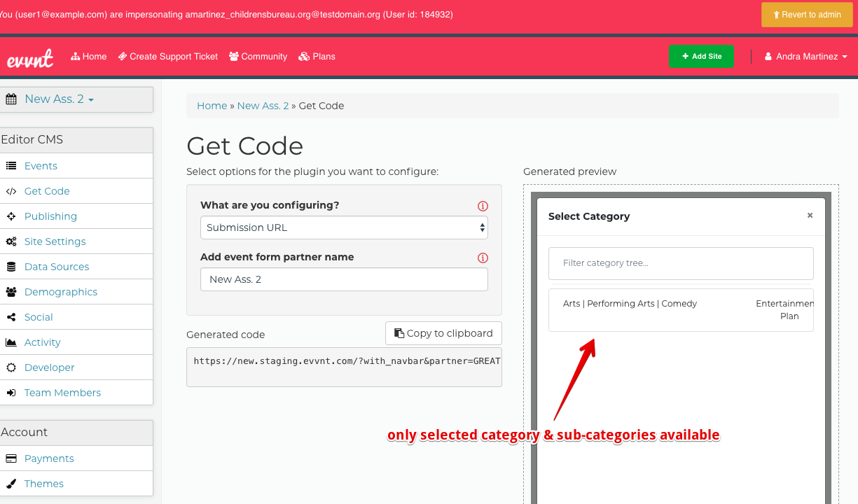Open Social in the sidebar

(x=39, y=317)
